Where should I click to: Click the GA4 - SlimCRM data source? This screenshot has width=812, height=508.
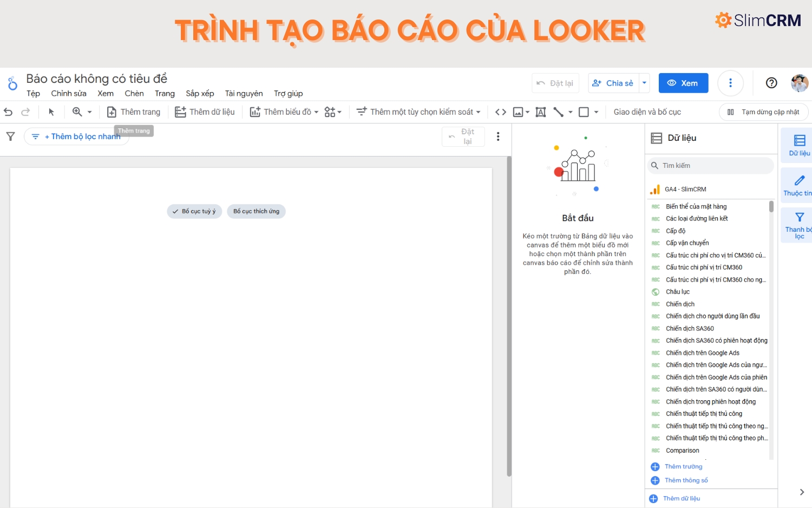click(685, 190)
